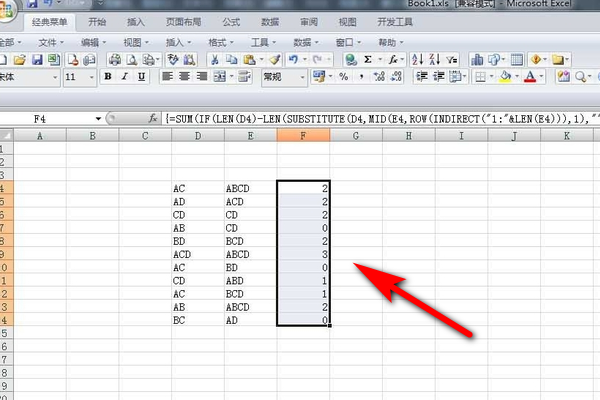Open the 帮助 menu
Image resolution: width=600 pixels, height=400 pixels.
coord(391,42)
